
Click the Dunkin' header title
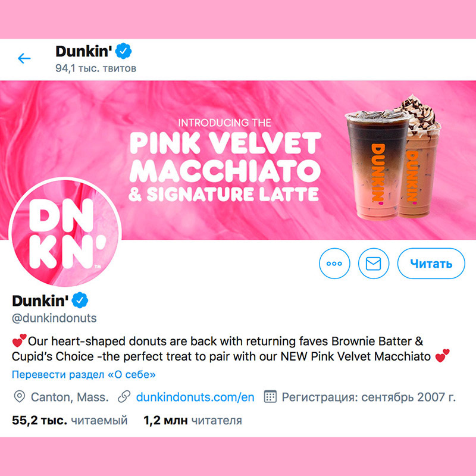click(82, 51)
